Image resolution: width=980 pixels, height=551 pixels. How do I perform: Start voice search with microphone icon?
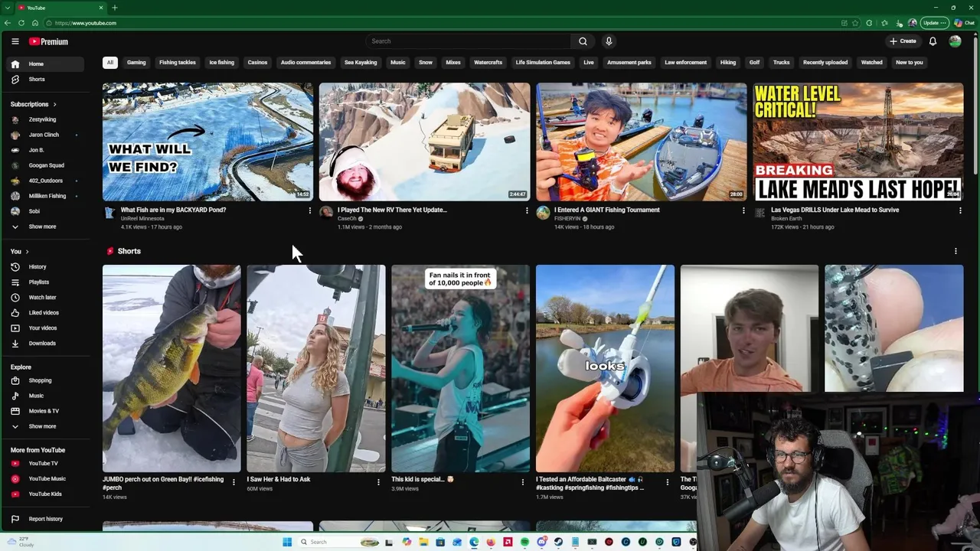609,41
